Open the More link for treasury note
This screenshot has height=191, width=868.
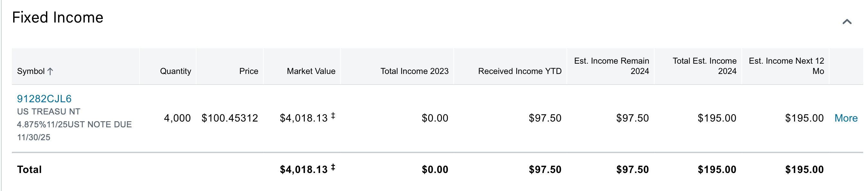point(846,118)
